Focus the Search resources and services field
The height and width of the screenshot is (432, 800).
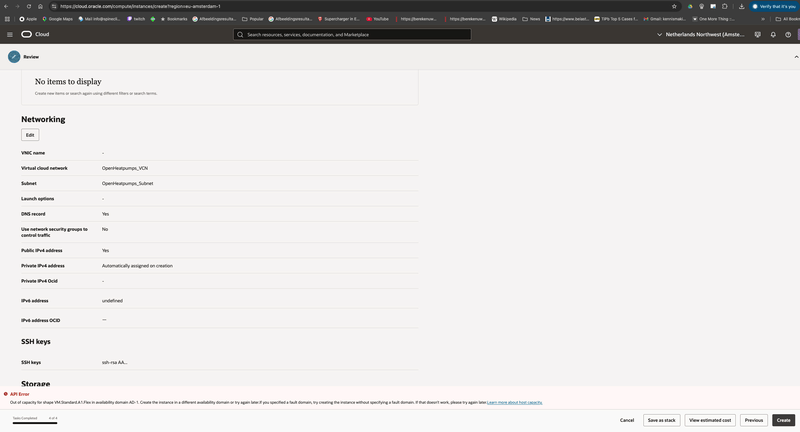coord(352,34)
